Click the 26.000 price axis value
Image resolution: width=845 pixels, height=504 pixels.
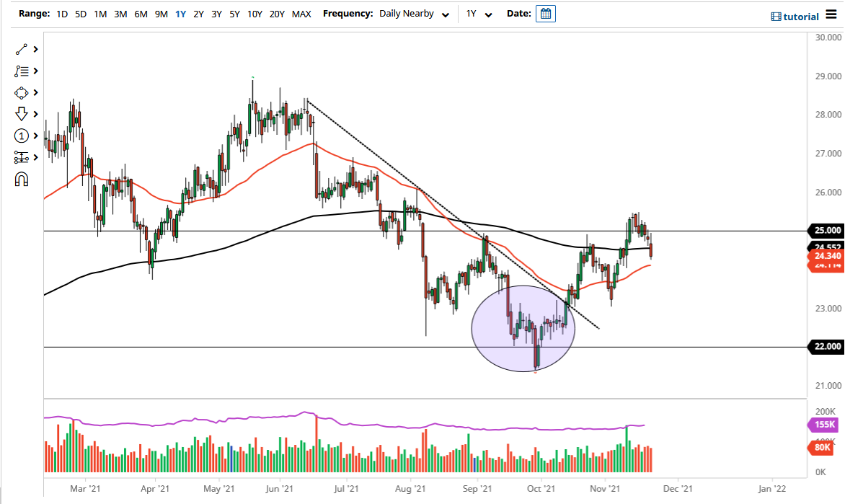(828, 192)
